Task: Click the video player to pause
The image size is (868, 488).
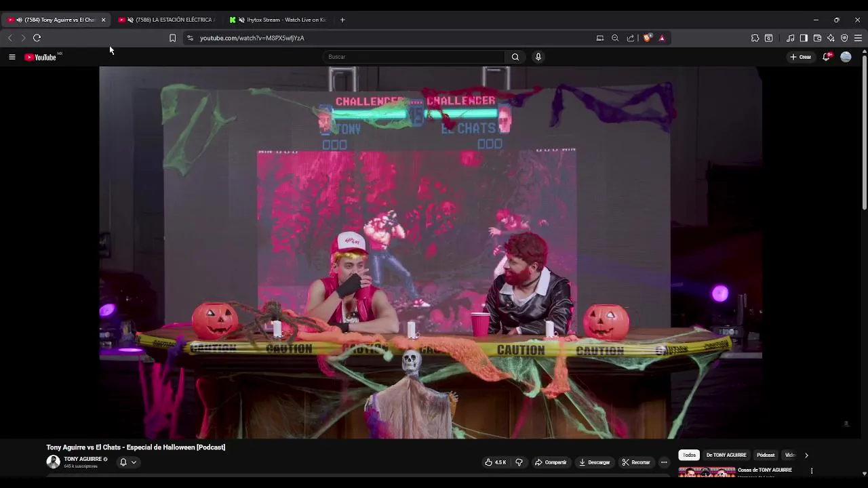Action: pyautogui.click(x=431, y=252)
